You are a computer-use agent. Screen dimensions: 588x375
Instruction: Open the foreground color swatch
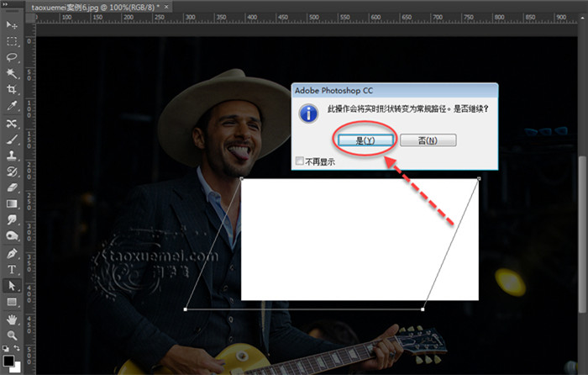point(8,360)
